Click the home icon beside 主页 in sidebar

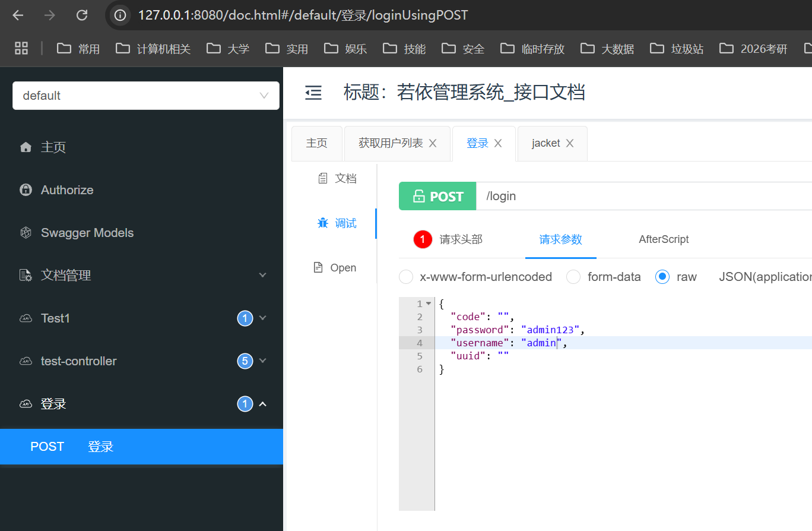click(26, 147)
